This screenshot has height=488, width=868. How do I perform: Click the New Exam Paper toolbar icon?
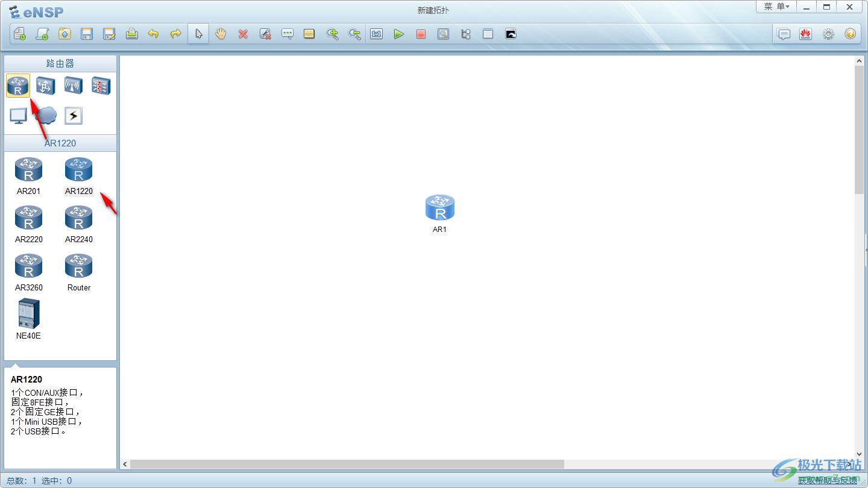[42, 34]
